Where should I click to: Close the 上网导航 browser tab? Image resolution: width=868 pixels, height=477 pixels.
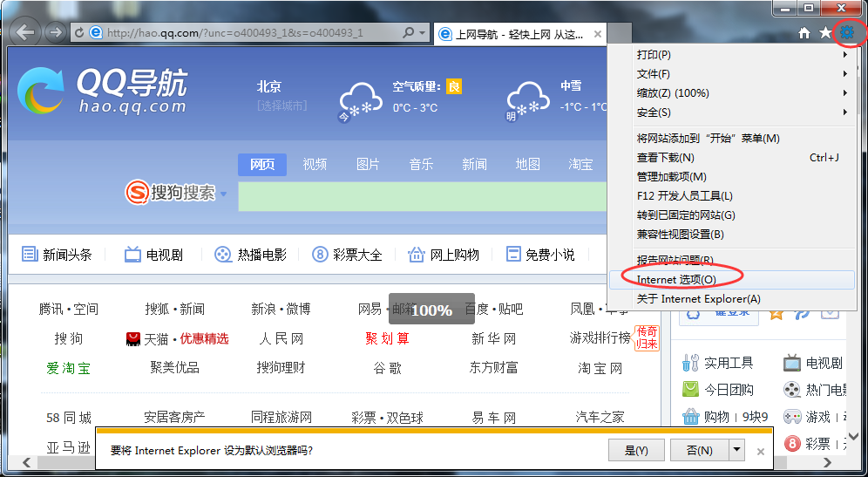[598, 34]
